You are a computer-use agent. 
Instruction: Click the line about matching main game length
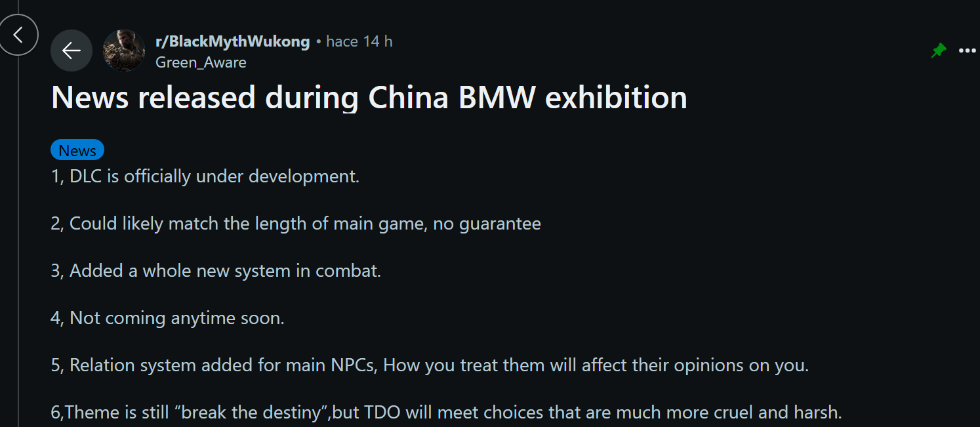(x=296, y=224)
